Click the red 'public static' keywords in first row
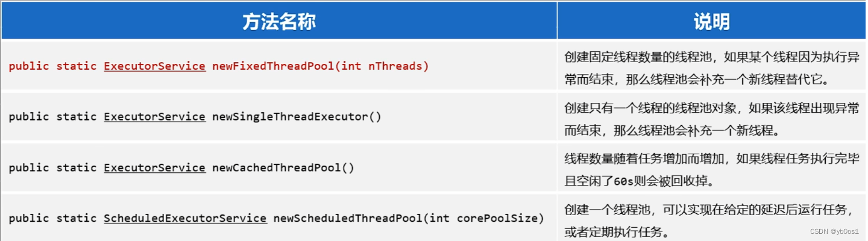The height and width of the screenshot is (241, 868). point(52,66)
